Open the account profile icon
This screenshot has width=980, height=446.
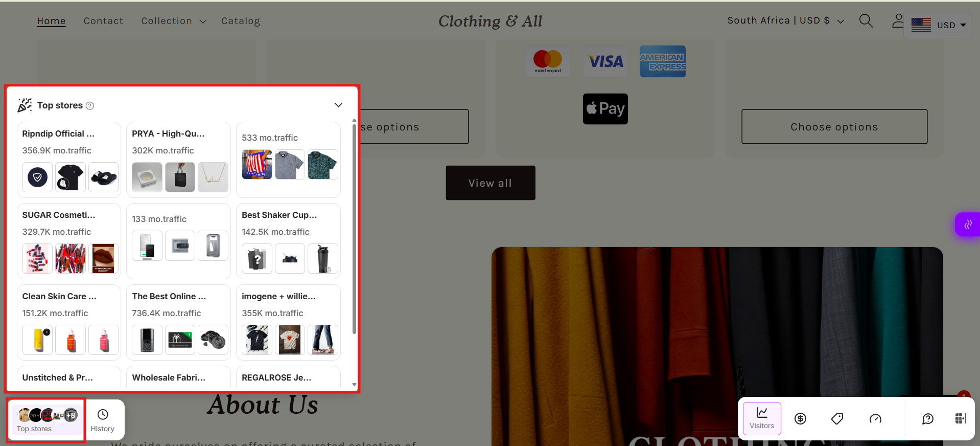point(898,21)
